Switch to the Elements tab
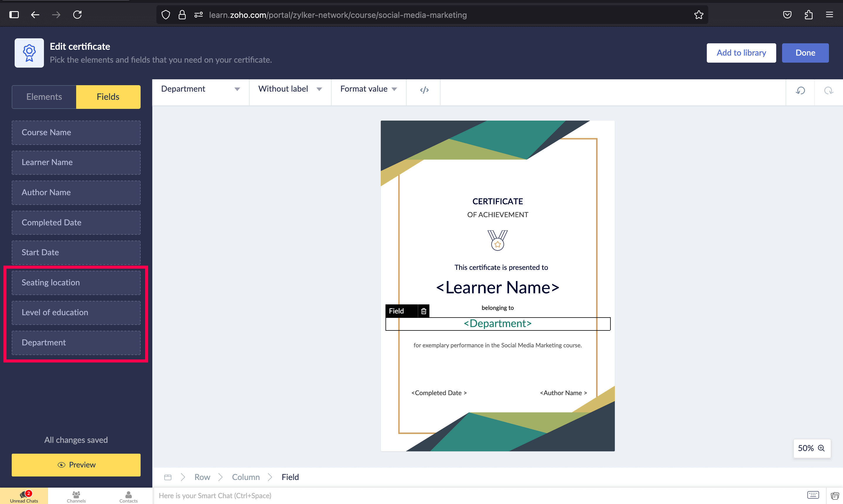Viewport: 843px width, 504px height. point(44,97)
